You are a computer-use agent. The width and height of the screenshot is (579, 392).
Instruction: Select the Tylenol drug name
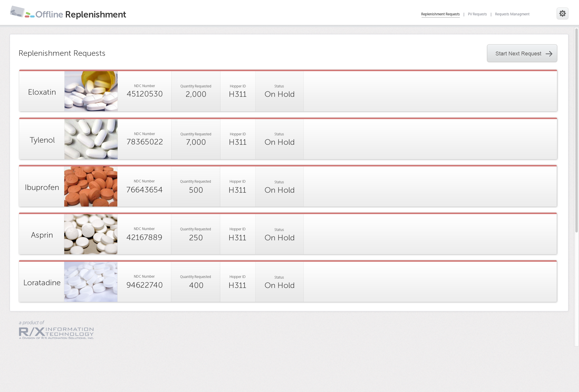42,140
